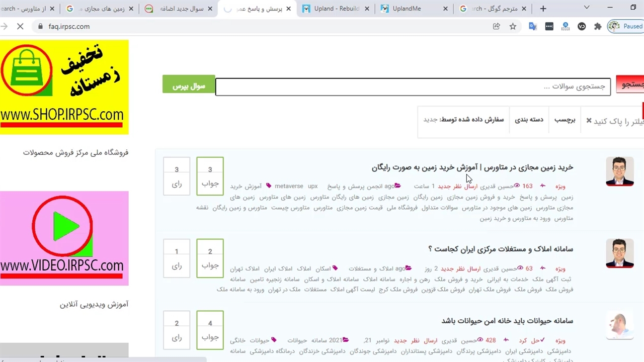This screenshot has width=644, height=362.
Task: Open the tab search chevron dropdown
Action: (587, 8)
